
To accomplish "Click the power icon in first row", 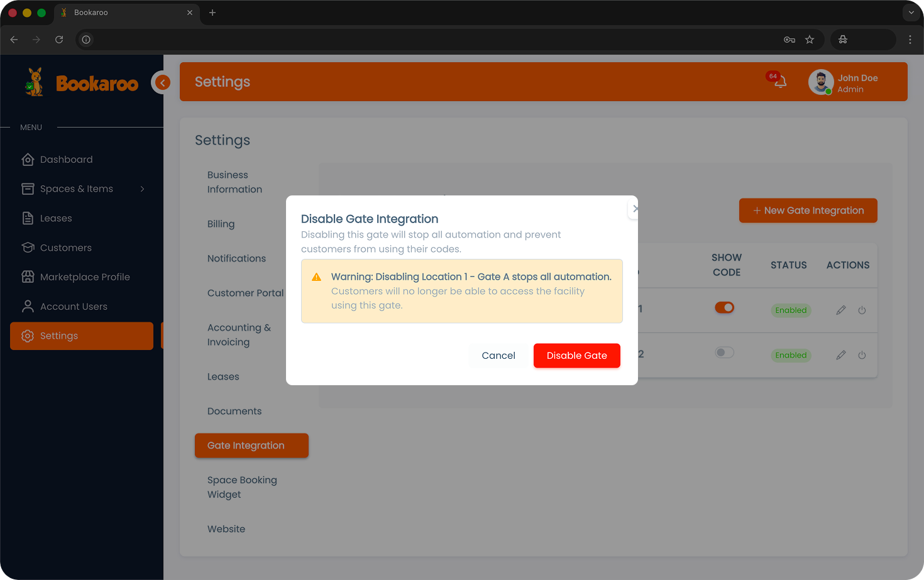I will (862, 310).
